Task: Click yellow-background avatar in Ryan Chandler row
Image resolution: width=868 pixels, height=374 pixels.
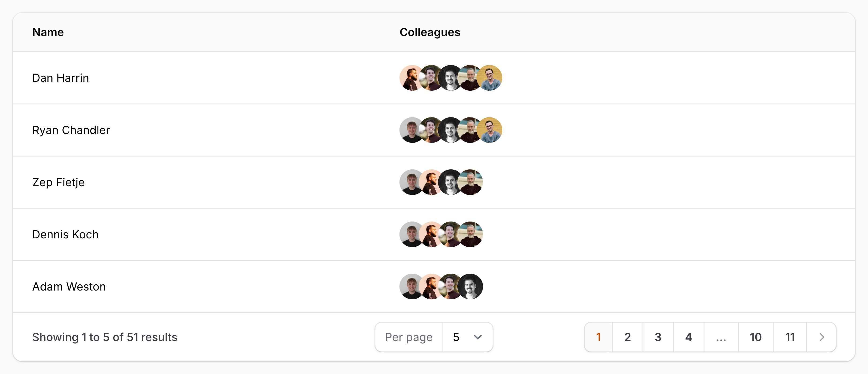Action: tap(491, 130)
